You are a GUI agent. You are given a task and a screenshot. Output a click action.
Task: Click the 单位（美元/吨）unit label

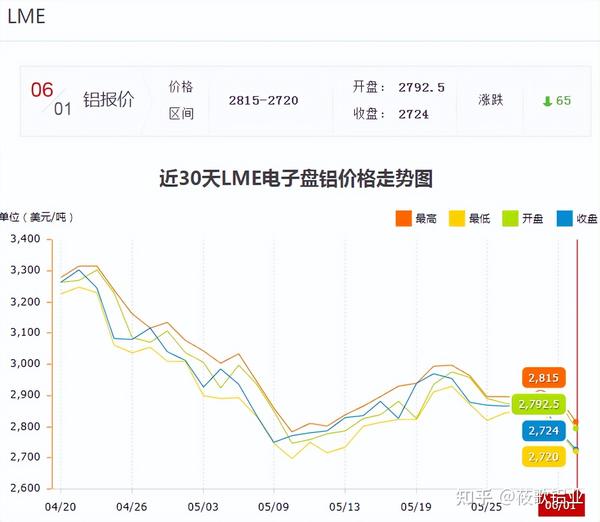36,217
